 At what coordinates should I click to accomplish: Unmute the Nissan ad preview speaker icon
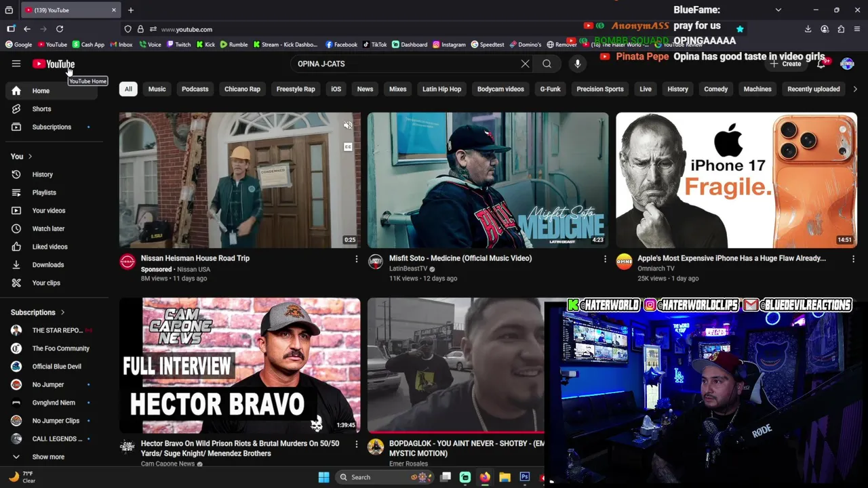pos(348,125)
